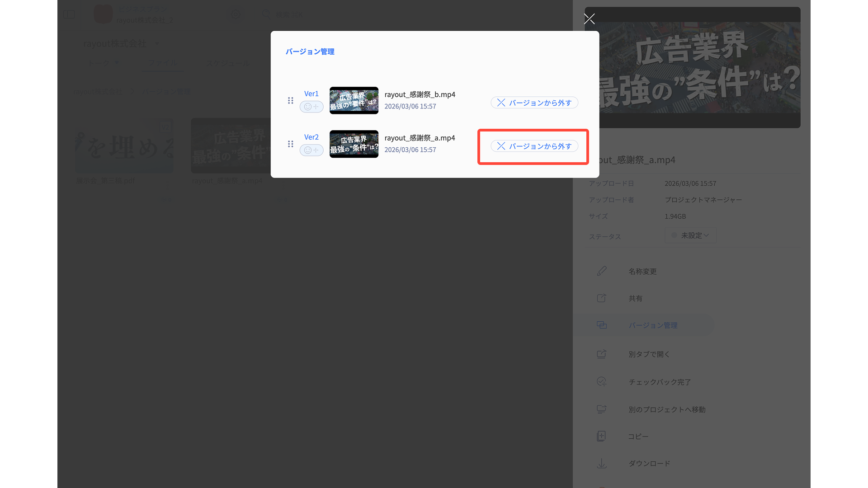Screen dimensions: 868x488
Task: Select バージョン管理 in side menu
Action: (652, 325)
